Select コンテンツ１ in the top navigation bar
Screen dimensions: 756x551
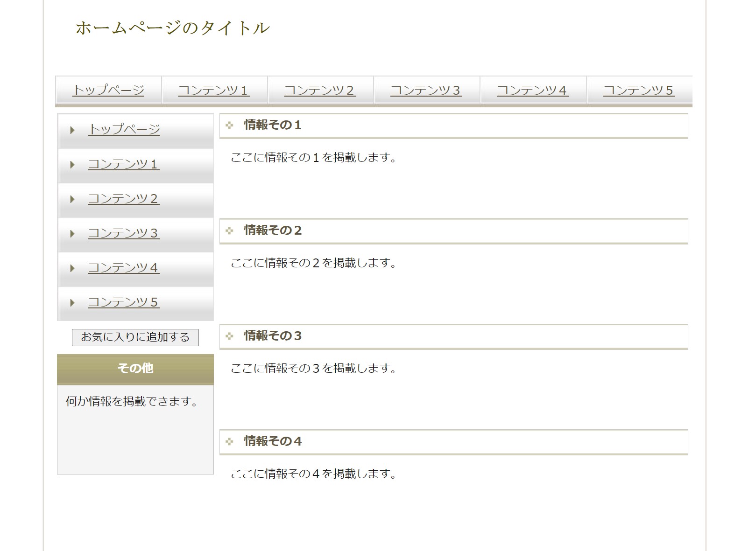click(x=214, y=90)
